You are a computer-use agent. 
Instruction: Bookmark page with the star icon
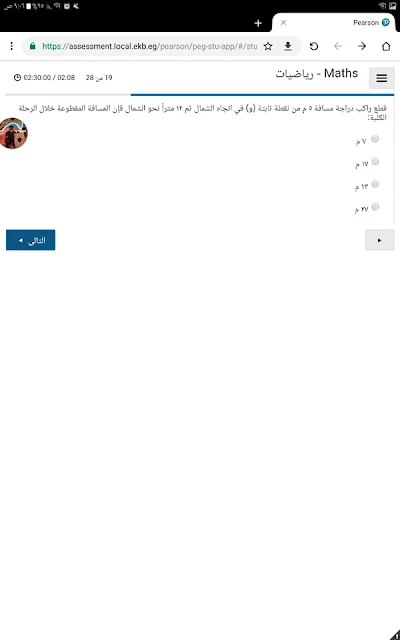[x=268, y=46]
